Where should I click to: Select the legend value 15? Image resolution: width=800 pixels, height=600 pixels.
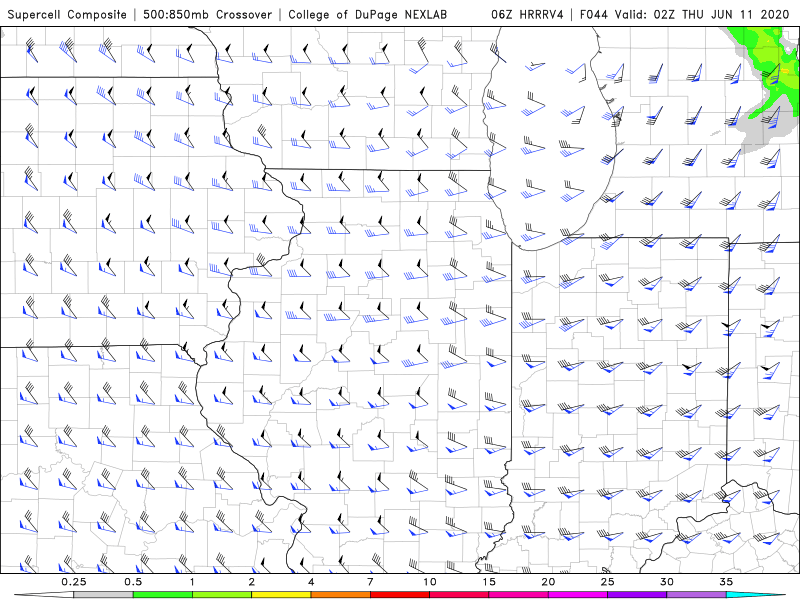point(489,582)
